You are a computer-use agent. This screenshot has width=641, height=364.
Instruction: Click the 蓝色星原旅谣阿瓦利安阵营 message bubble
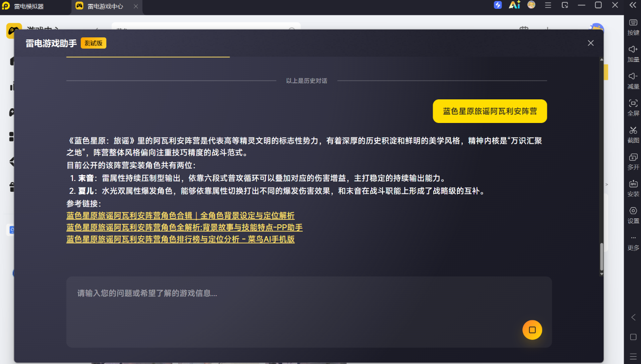click(490, 111)
